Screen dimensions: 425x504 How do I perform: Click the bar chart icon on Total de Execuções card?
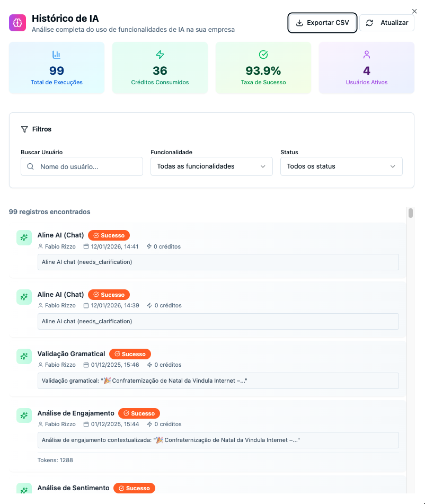pyautogui.click(x=57, y=55)
